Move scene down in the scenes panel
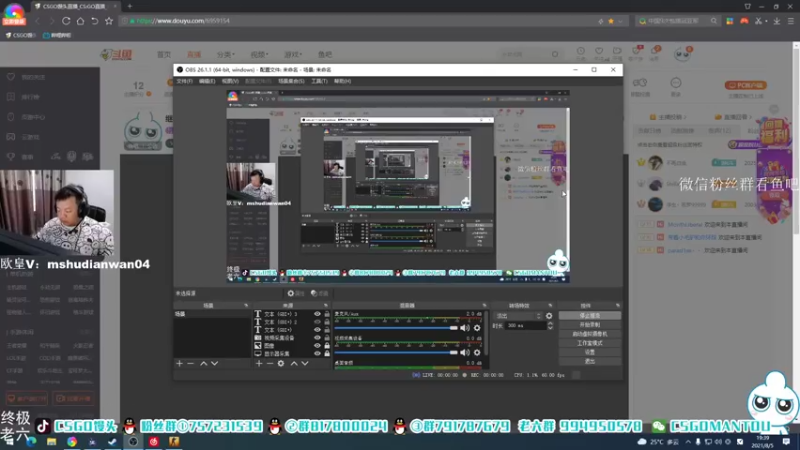Viewport: 800px width, 450px height. pyautogui.click(x=214, y=363)
